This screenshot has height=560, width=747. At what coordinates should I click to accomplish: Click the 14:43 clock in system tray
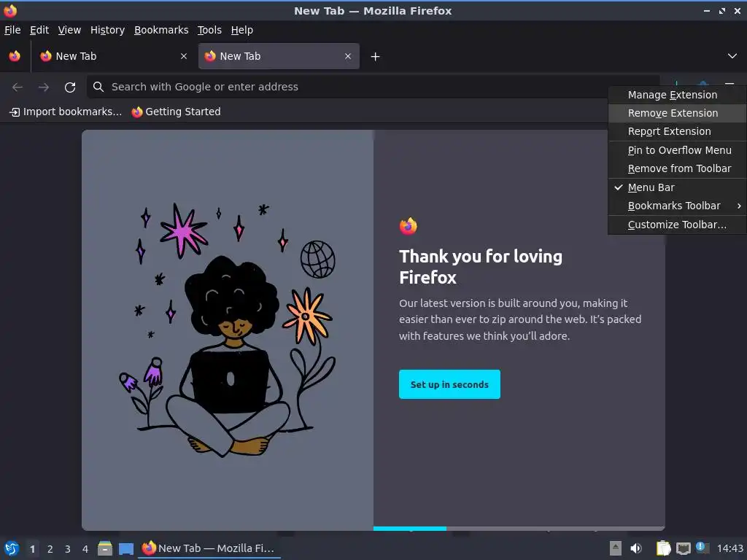[729, 548]
